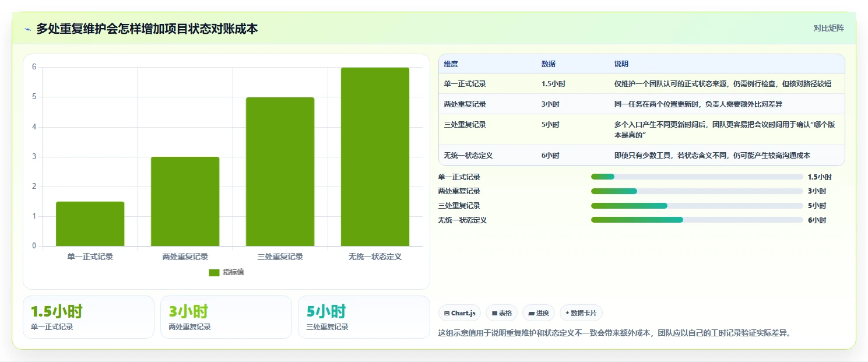Click table cell 3小时 in 数据 column
Screen dimensions: 868x362
tap(550, 104)
